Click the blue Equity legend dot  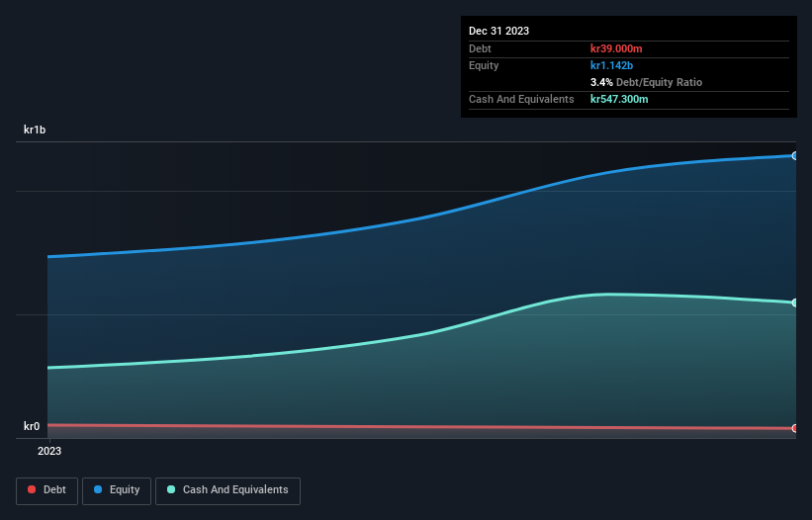98,489
